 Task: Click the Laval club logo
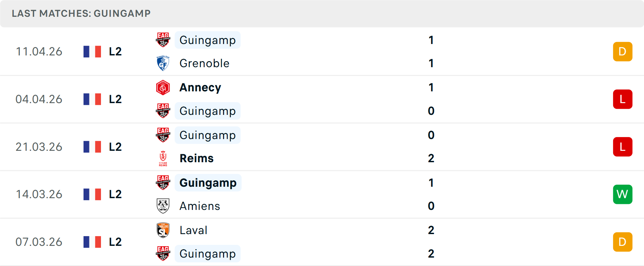(163, 230)
